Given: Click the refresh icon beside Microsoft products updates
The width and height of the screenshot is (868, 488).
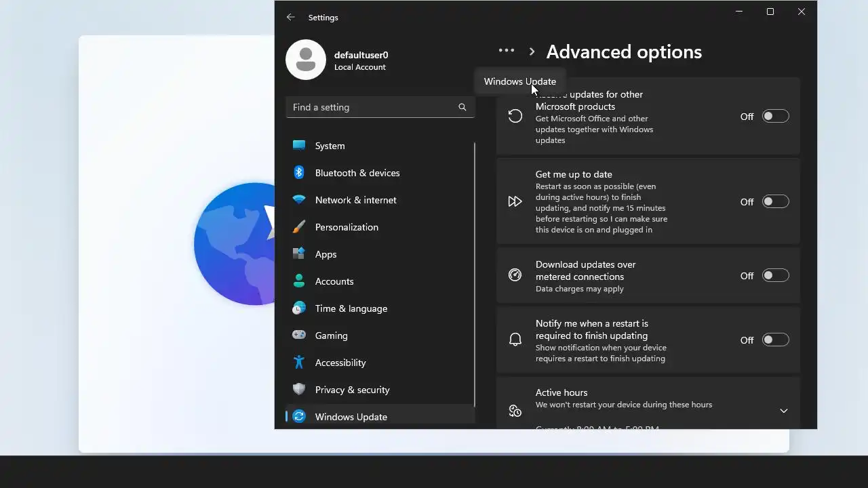Looking at the screenshot, I should click(515, 116).
